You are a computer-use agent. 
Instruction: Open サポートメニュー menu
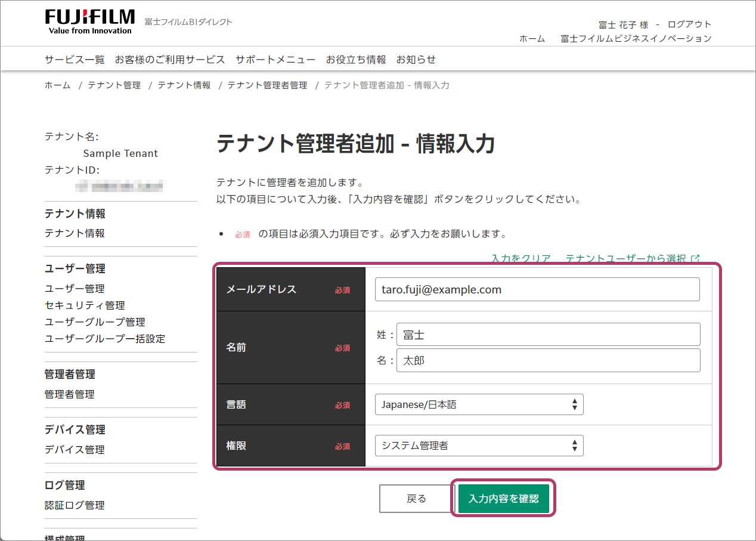click(x=275, y=60)
